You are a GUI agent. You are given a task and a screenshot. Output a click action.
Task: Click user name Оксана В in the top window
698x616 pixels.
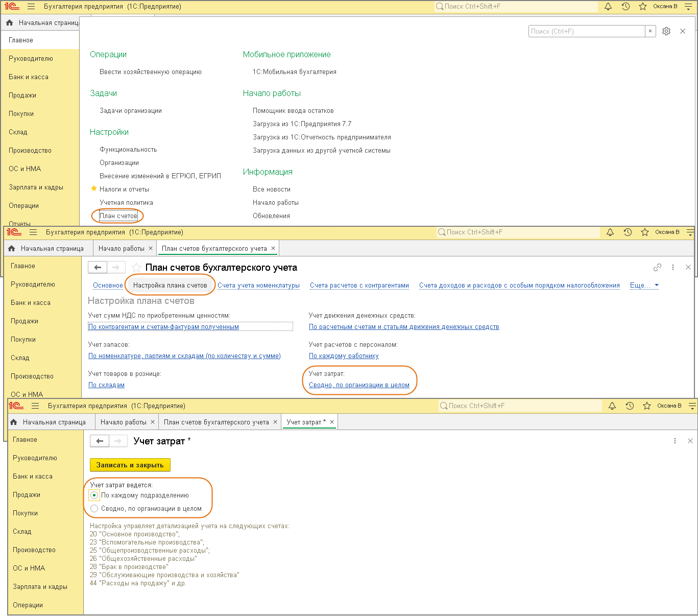click(x=665, y=7)
